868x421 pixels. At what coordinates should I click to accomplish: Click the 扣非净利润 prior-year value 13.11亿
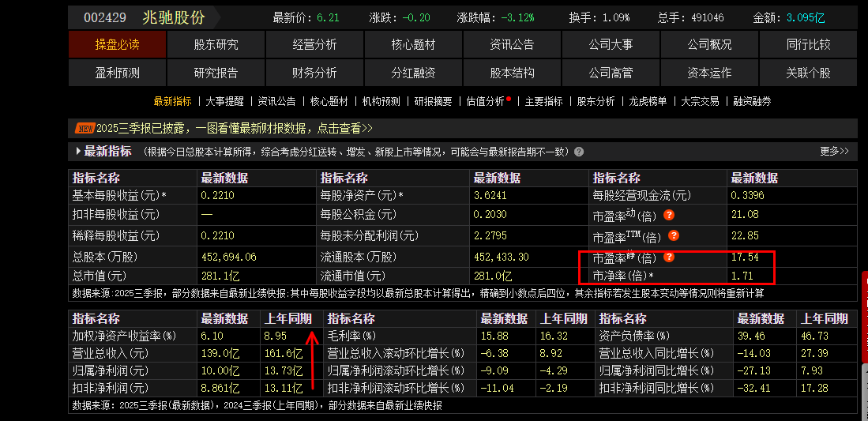pyautogui.click(x=284, y=388)
